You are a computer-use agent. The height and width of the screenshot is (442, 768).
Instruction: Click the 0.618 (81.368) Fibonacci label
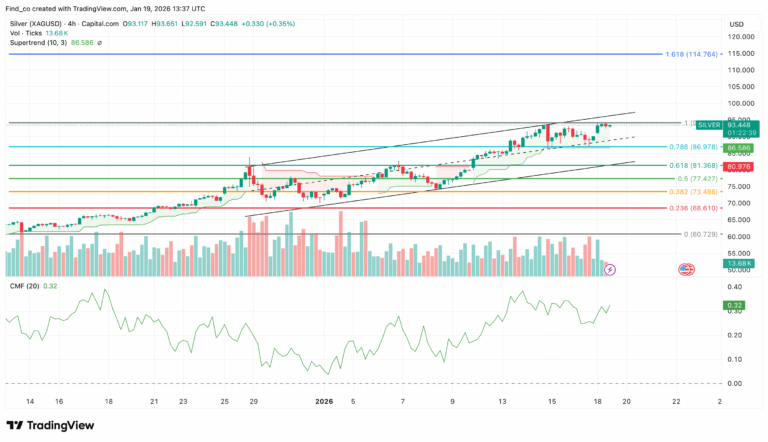[x=693, y=165]
